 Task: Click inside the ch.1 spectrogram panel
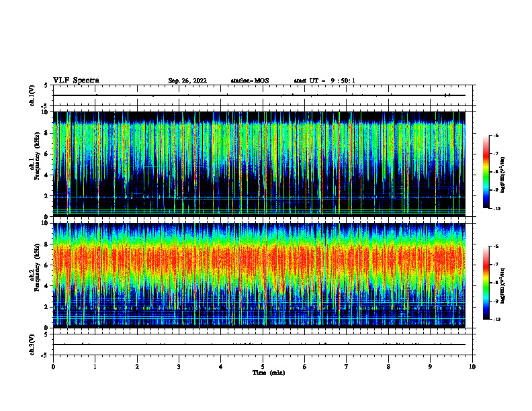[259, 164]
